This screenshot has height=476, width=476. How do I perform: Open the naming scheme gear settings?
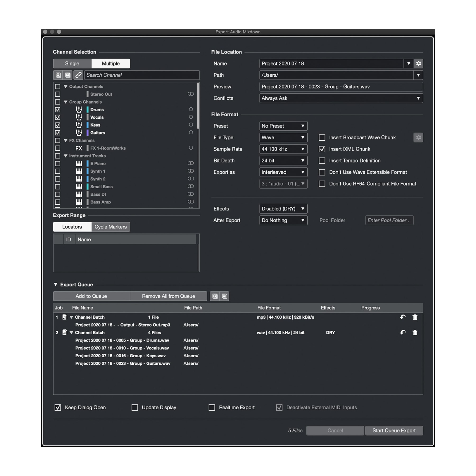(x=418, y=63)
